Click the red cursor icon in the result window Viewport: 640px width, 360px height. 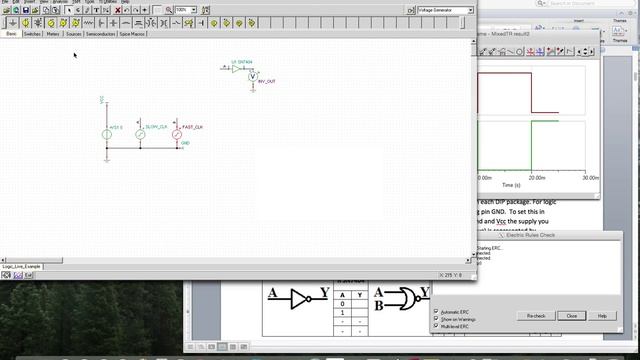531,51
